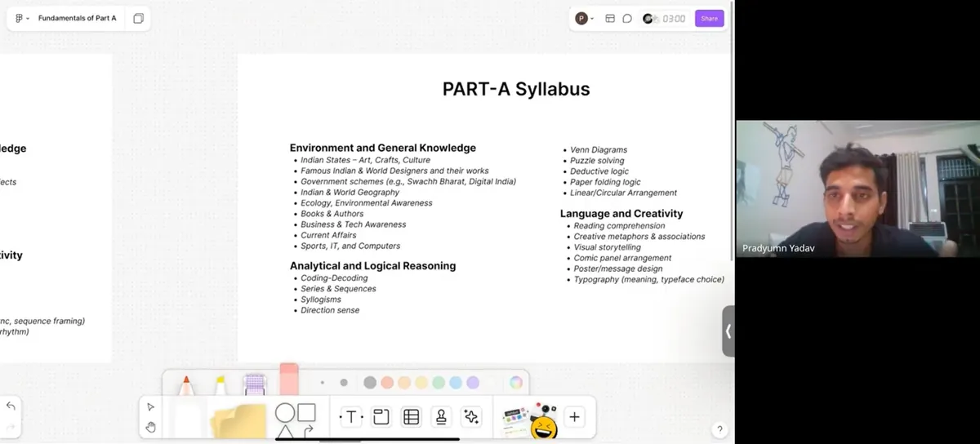
Task: Click the Environment and General Knowledge heading
Action: (383, 148)
